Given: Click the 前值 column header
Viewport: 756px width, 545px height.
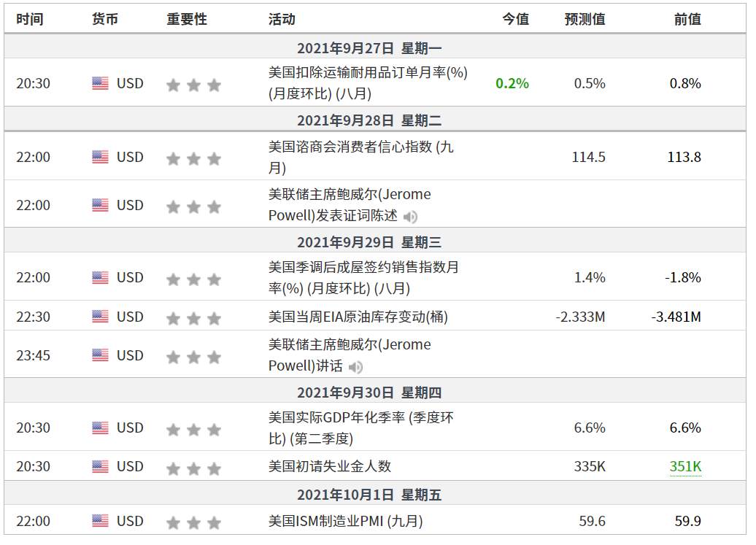Looking at the screenshot, I should pos(687,19).
